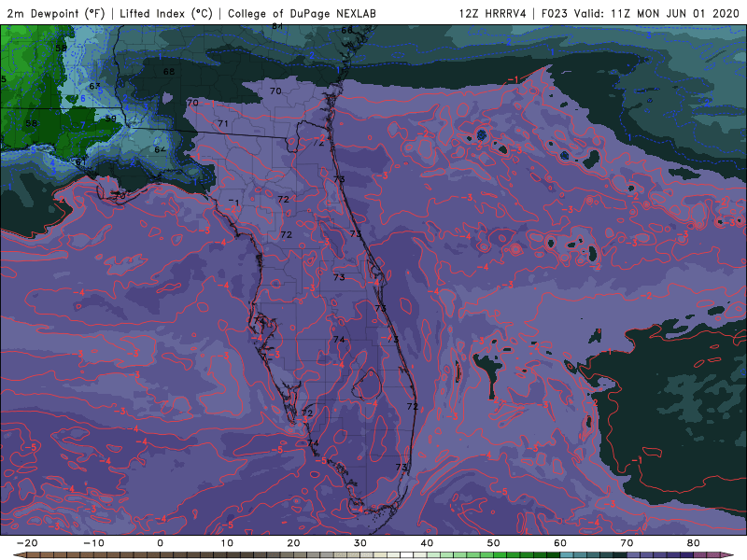Click the 60 tick label on the colorbar
Viewport: 747px width, 560px height.
click(x=560, y=543)
